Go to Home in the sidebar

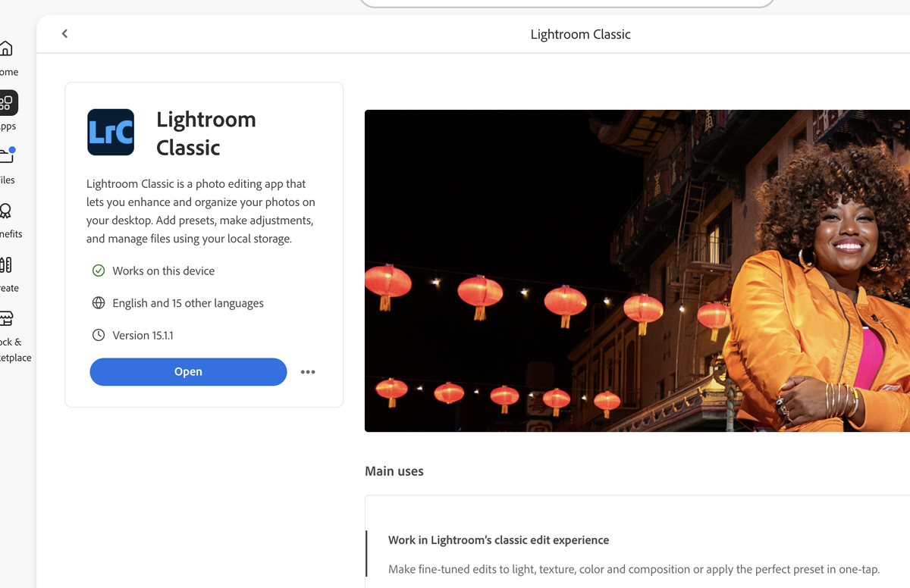[x=6, y=49]
